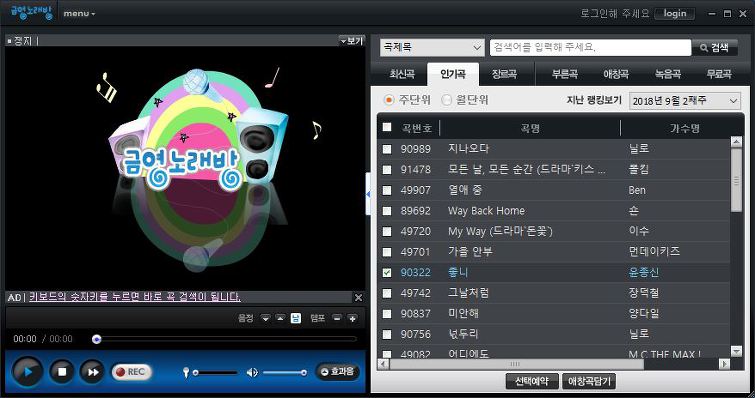Screen dimensions: 755x398
Task: Raise the pitch with 음정 up arrow
Action: (x=280, y=318)
